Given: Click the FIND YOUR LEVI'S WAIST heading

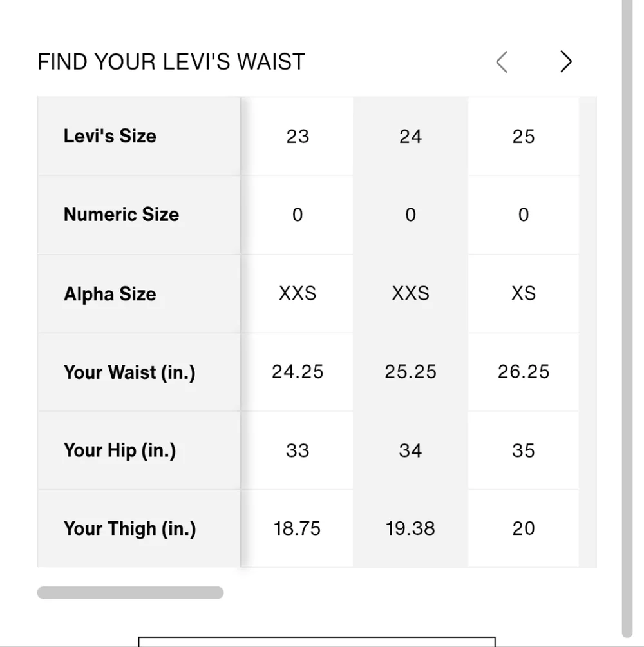Looking at the screenshot, I should (171, 62).
